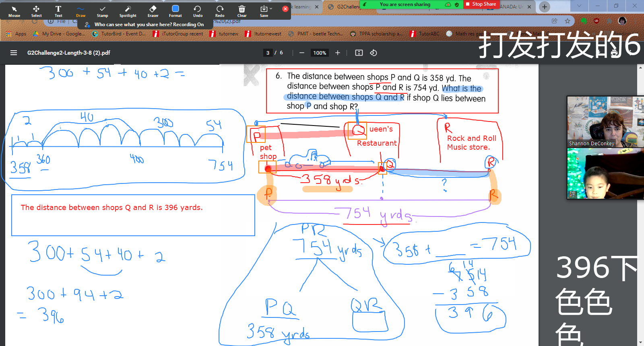The image size is (644, 346).
Task: Click the answer text 'is 396 yards'
Action: pyautogui.click(x=179, y=208)
